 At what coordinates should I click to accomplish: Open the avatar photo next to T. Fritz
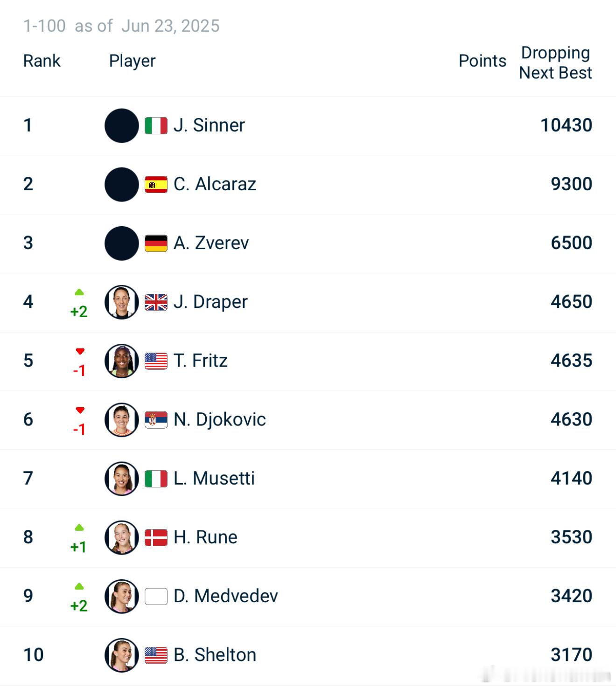pos(122,361)
